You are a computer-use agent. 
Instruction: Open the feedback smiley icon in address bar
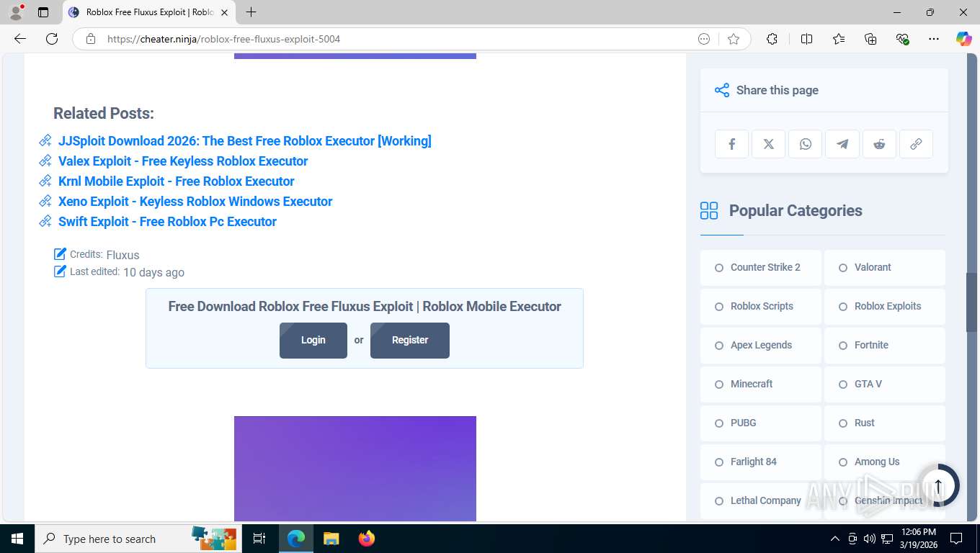pos(704,39)
